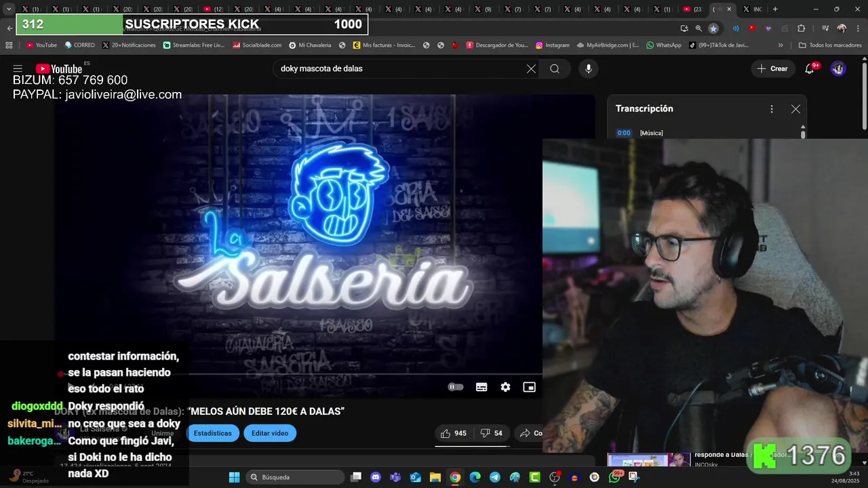Open the Mi Chavaleria bookmark
The image size is (868, 488).
click(x=310, y=45)
